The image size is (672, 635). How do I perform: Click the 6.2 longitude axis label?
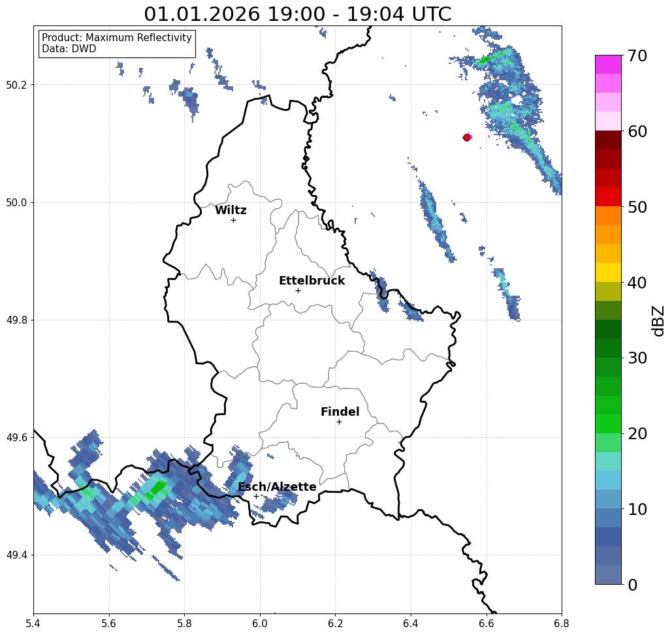(336, 623)
